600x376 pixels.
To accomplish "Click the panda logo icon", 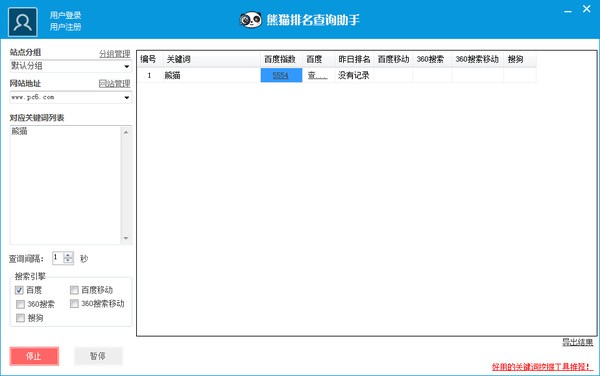I will tap(251, 20).
